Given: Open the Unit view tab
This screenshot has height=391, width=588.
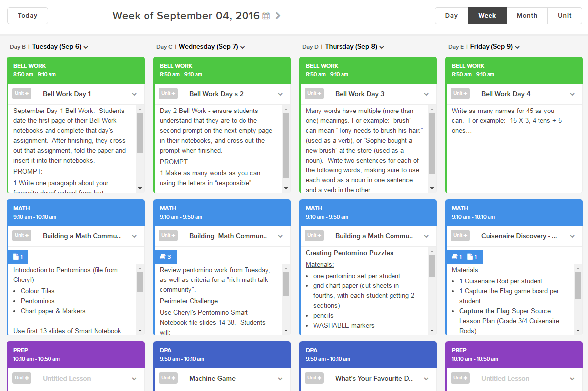Looking at the screenshot, I should coord(565,15).
